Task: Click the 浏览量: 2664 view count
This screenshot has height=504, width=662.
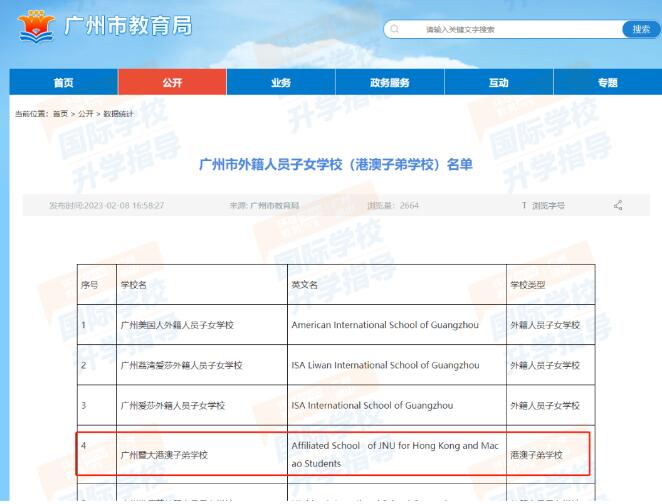Action: tap(393, 206)
